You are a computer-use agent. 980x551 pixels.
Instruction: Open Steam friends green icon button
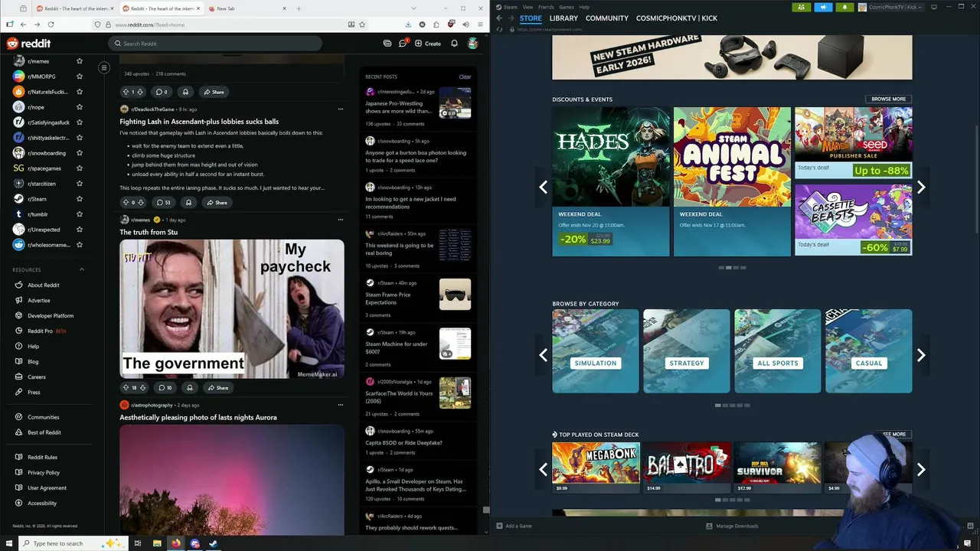[801, 7]
